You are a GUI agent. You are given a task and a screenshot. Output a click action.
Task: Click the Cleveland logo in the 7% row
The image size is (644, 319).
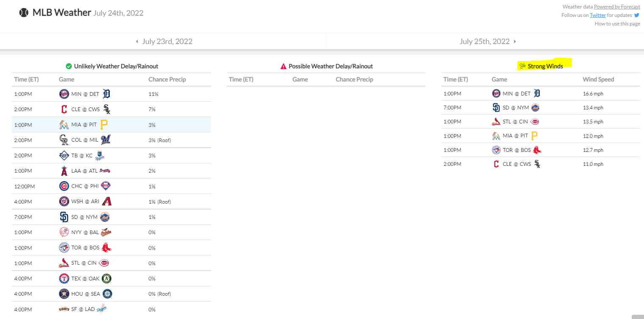pyautogui.click(x=64, y=109)
